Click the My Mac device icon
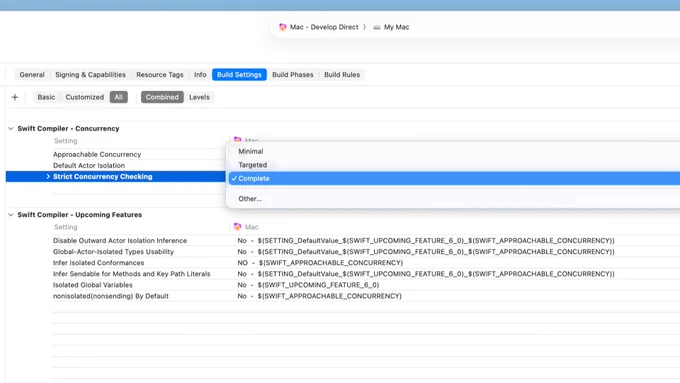Screen dimensions: 680x383 point(377,27)
